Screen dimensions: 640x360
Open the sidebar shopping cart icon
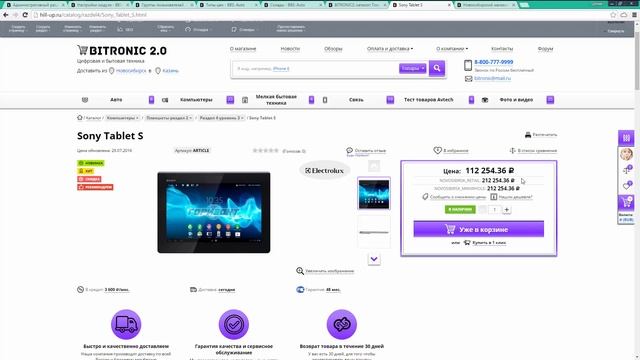tap(626, 202)
